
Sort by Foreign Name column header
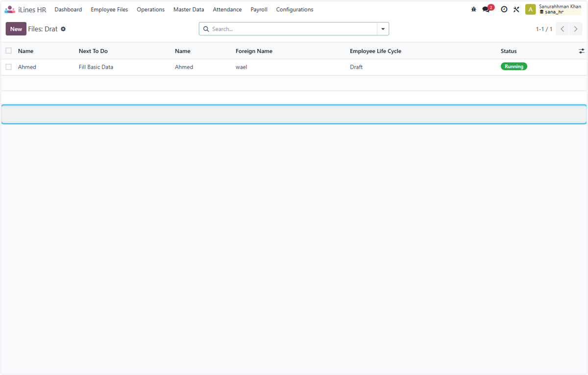(254, 51)
